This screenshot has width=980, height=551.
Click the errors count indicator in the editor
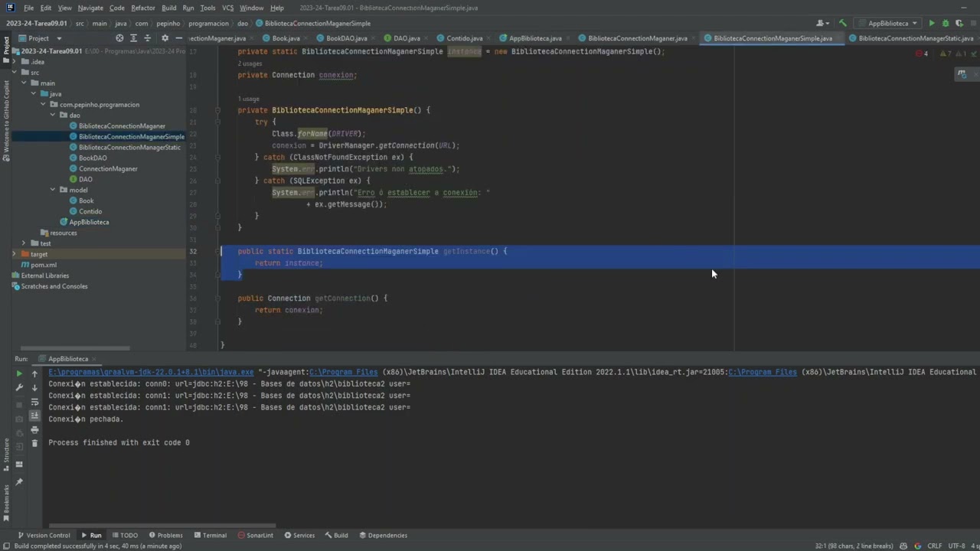922,54
